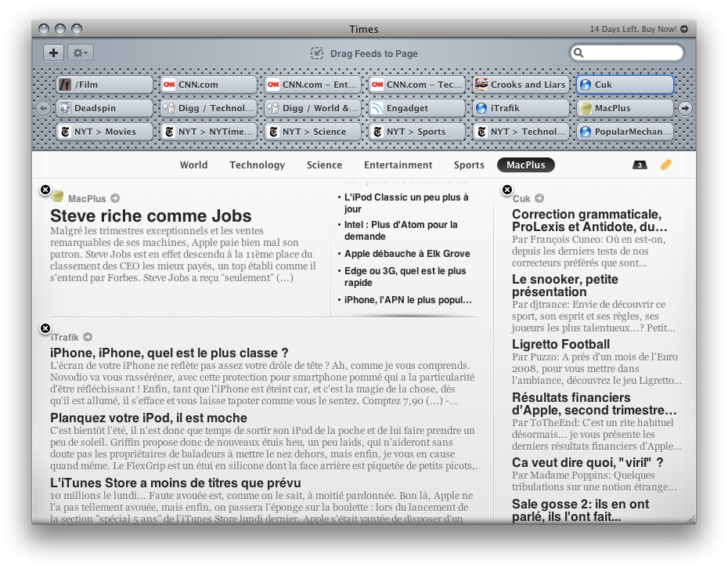Click the MacPlus feed name above Steve Jobs headline
The image size is (728, 568).
pos(87,199)
